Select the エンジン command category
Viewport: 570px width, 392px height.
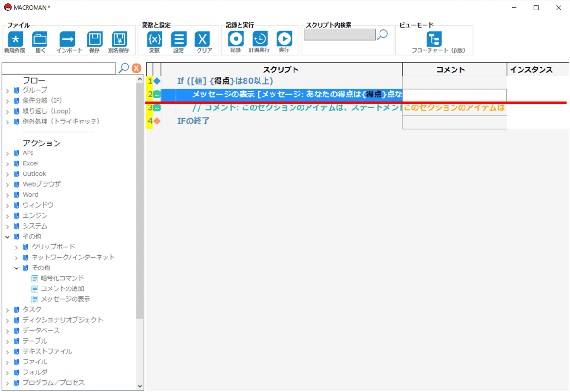[35, 216]
